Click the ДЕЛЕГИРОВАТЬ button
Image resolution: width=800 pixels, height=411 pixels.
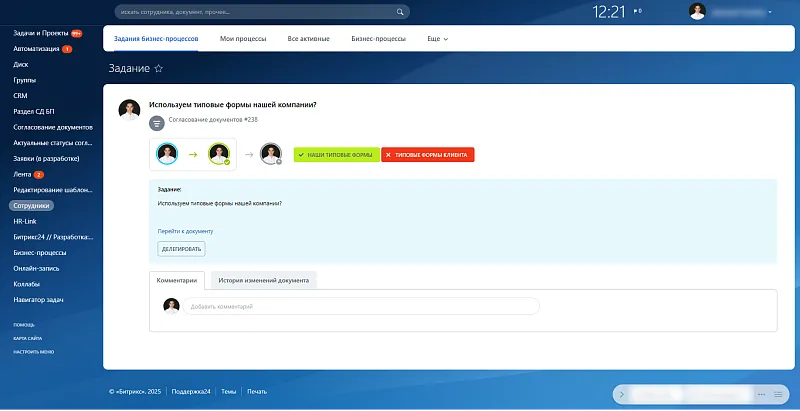tap(181, 249)
